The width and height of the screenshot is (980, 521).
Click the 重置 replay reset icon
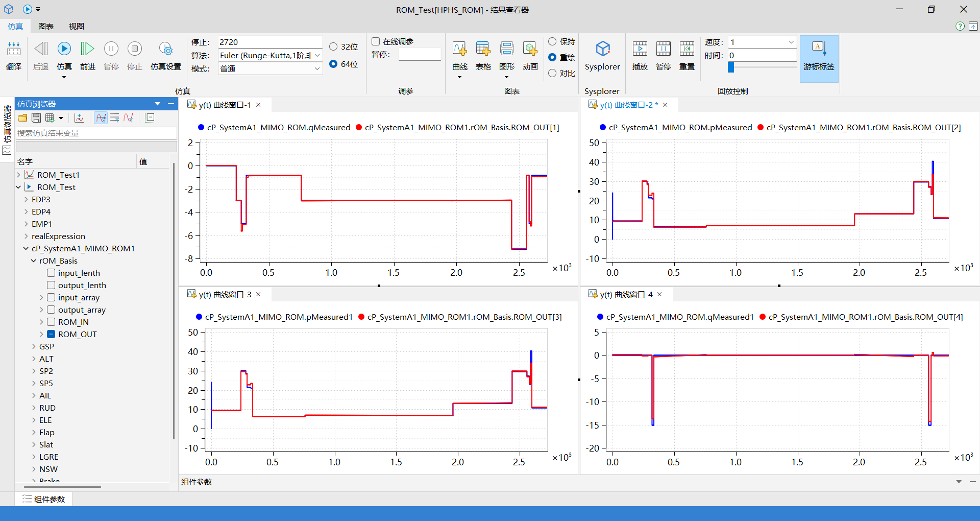pos(687,50)
